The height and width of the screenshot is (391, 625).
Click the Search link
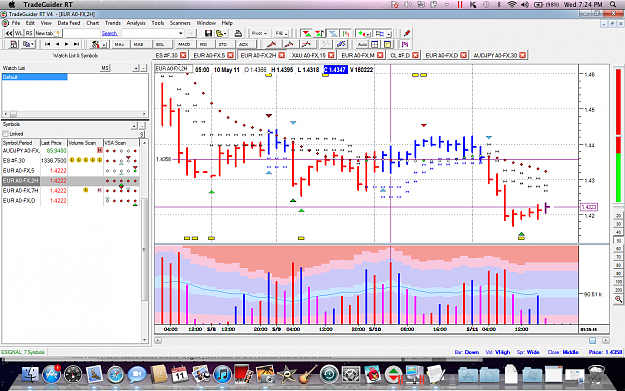(110, 33)
